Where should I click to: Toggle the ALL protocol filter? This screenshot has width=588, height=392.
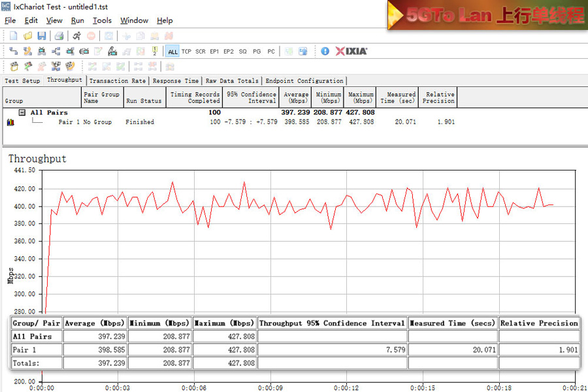click(172, 52)
